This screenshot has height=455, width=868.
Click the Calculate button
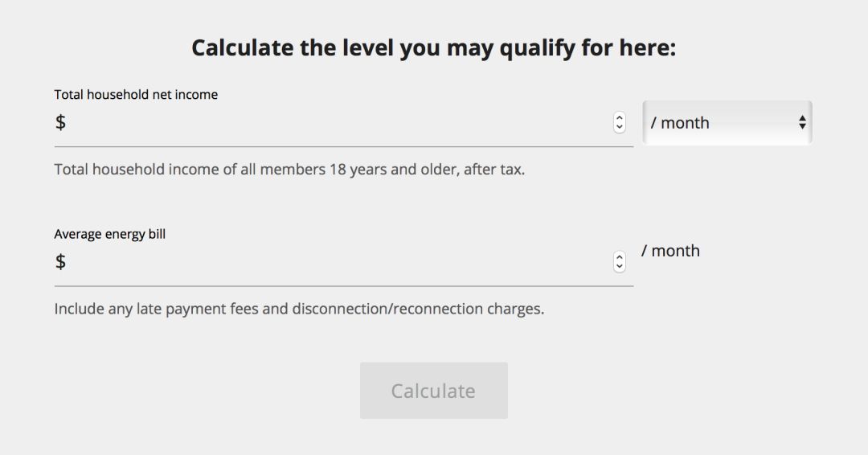(x=433, y=390)
